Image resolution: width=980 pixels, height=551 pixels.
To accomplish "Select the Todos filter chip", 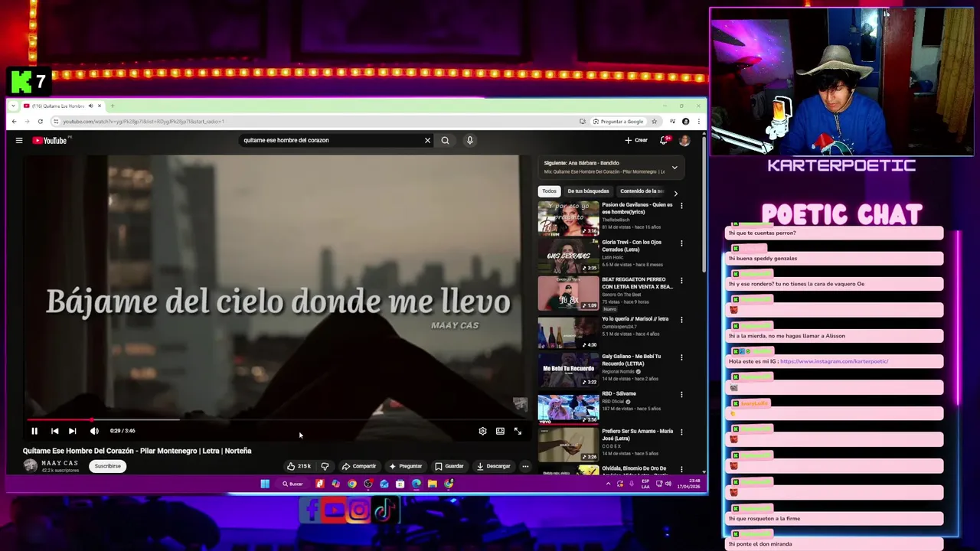I will tap(549, 191).
